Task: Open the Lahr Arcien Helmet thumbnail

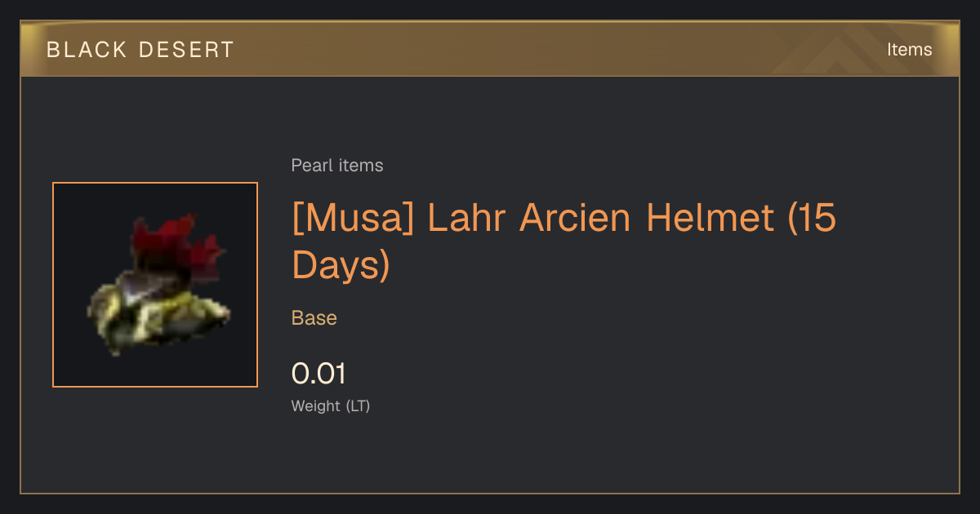Action: [x=155, y=285]
